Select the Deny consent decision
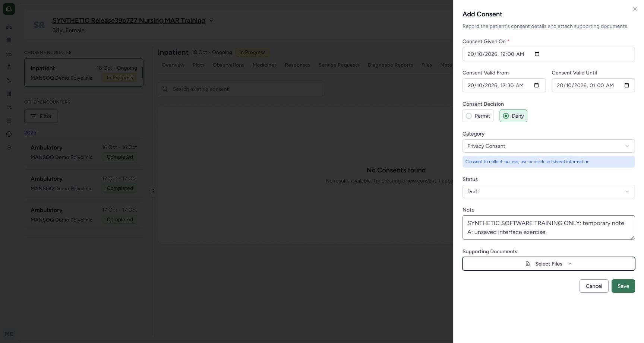Image resolution: width=644 pixels, height=343 pixels. [x=513, y=116]
